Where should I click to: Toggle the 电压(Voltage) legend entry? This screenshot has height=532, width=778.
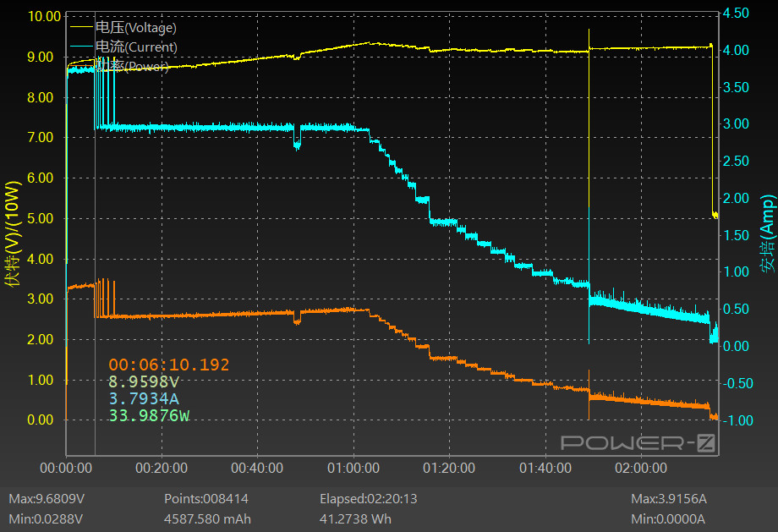click(x=135, y=28)
